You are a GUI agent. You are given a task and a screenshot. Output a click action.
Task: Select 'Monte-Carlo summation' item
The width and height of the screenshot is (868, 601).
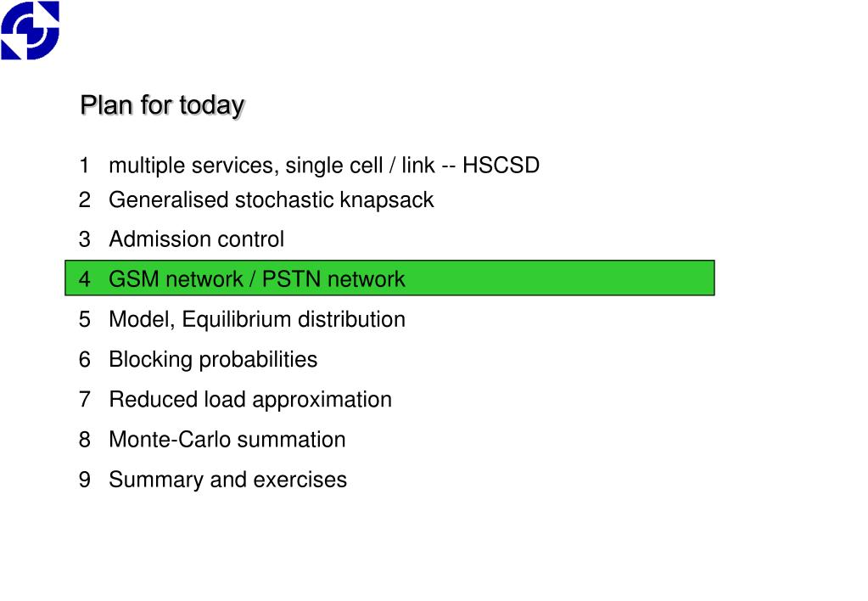click(227, 440)
